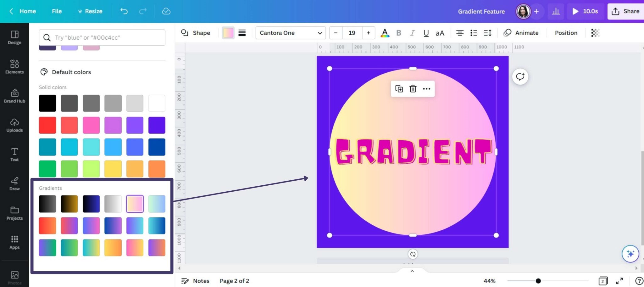Open the list formatting icon
This screenshot has height=287, width=644.
coord(474,33)
